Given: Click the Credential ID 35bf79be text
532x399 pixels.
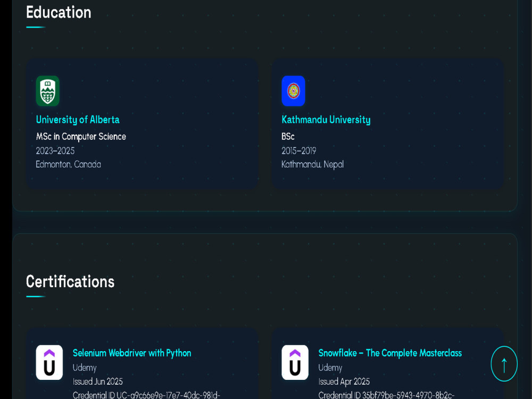Looking at the screenshot, I should (x=386, y=395).
